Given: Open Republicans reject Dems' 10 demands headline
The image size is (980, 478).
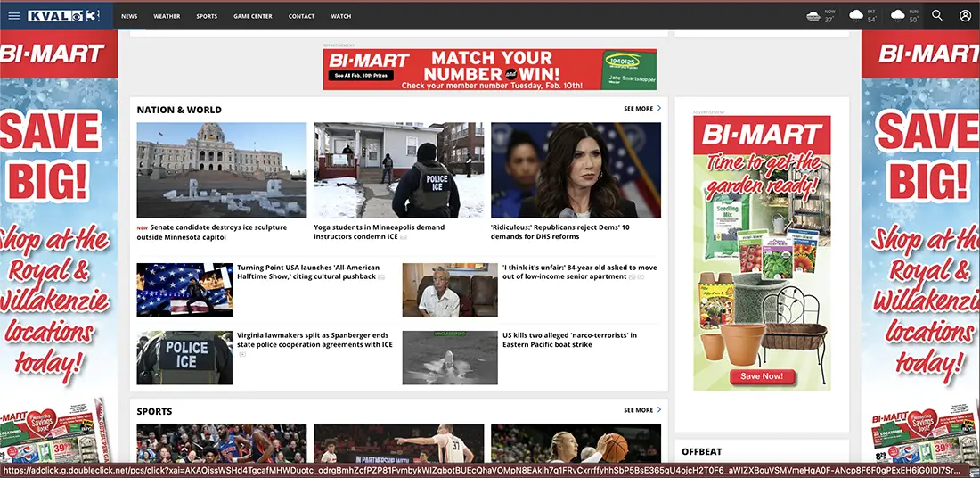Looking at the screenshot, I should pos(560,232).
